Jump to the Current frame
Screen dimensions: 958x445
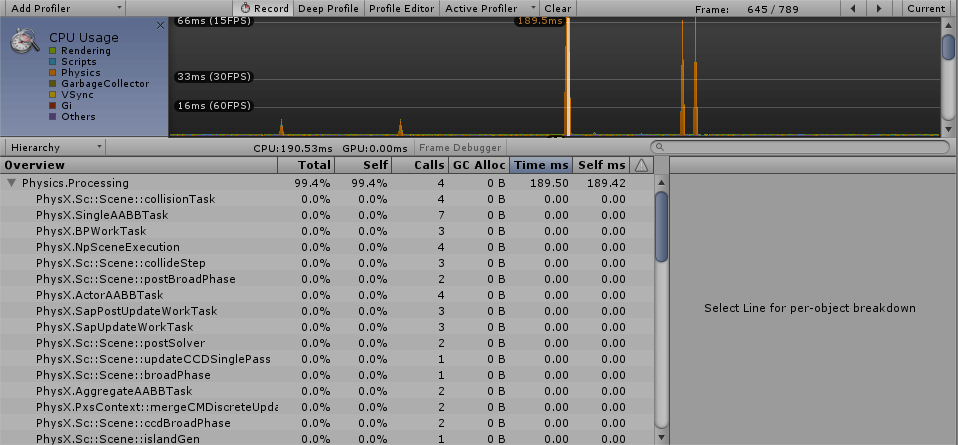coord(925,8)
